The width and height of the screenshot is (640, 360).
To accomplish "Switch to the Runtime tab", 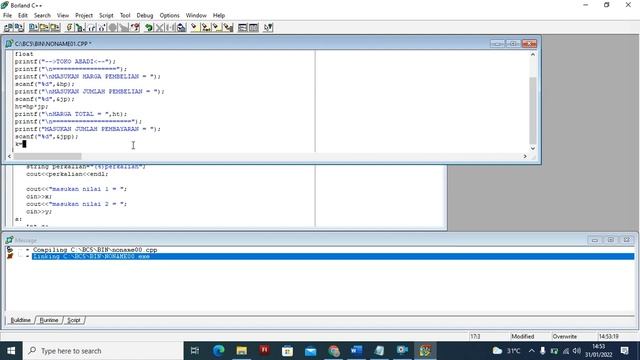I will 49,320.
